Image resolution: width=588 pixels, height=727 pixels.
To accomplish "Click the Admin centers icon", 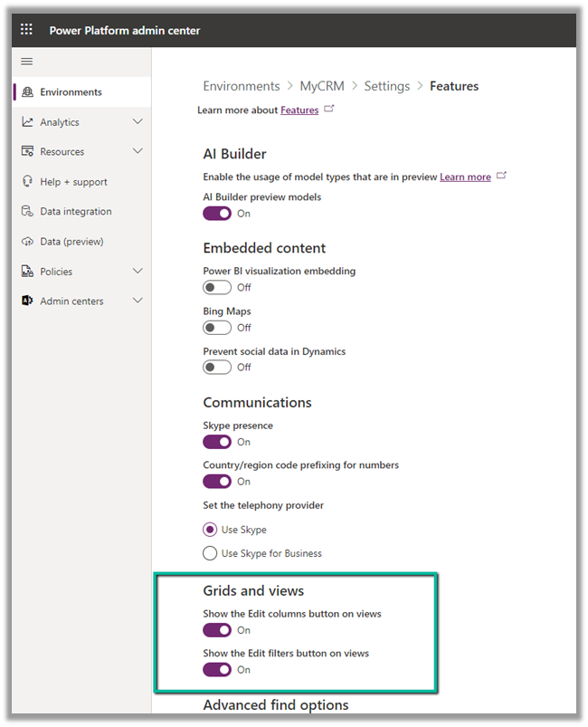I will (28, 301).
